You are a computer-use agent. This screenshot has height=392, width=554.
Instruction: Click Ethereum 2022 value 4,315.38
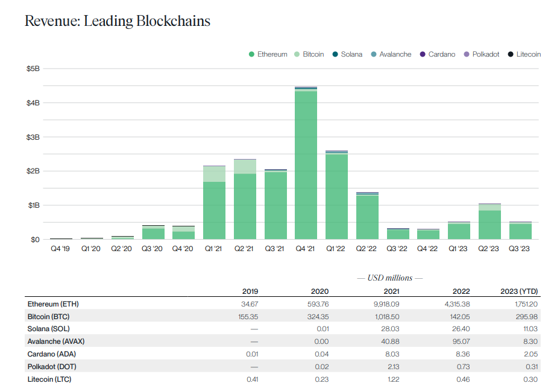click(457, 304)
